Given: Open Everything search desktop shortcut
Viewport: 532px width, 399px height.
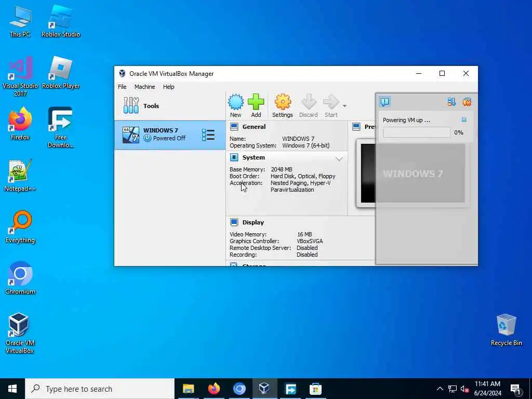Looking at the screenshot, I should (20, 228).
